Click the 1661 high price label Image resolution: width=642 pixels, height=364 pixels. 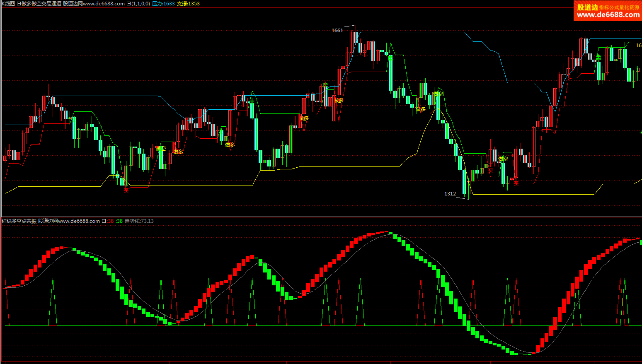(x=337, y=31)
